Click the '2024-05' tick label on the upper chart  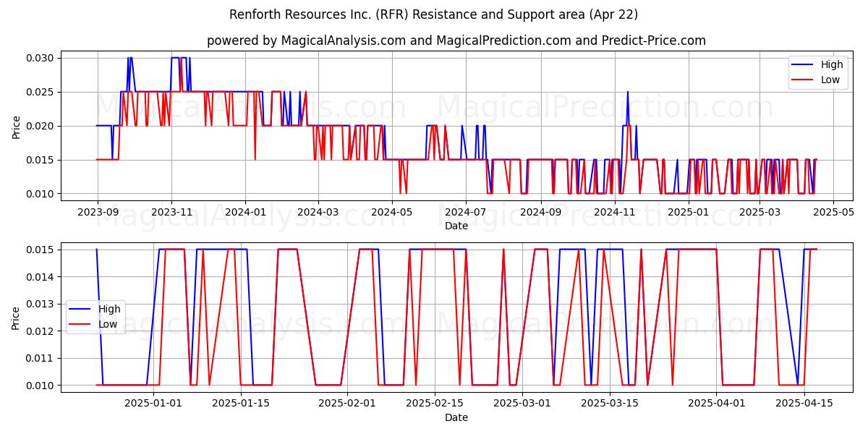[391, 212]
